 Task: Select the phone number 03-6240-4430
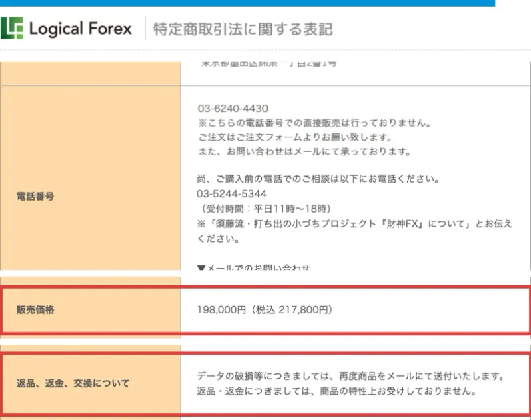click(x=233, y=109)
